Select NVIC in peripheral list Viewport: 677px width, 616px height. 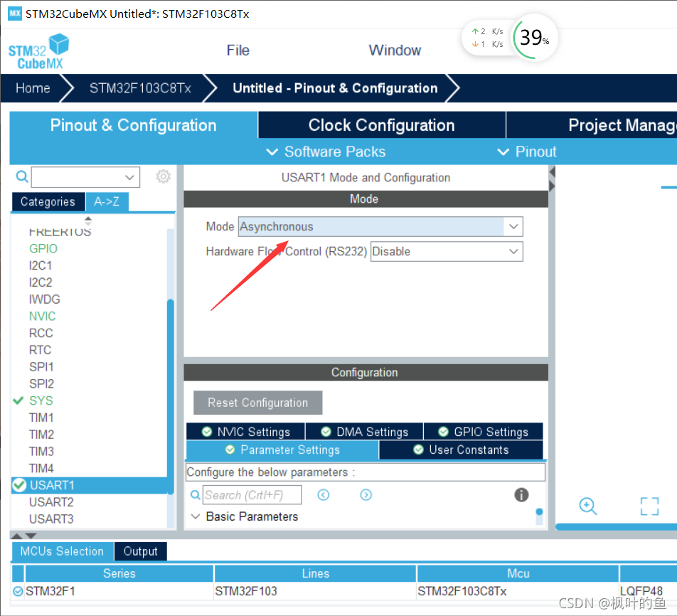pos(43,316)
